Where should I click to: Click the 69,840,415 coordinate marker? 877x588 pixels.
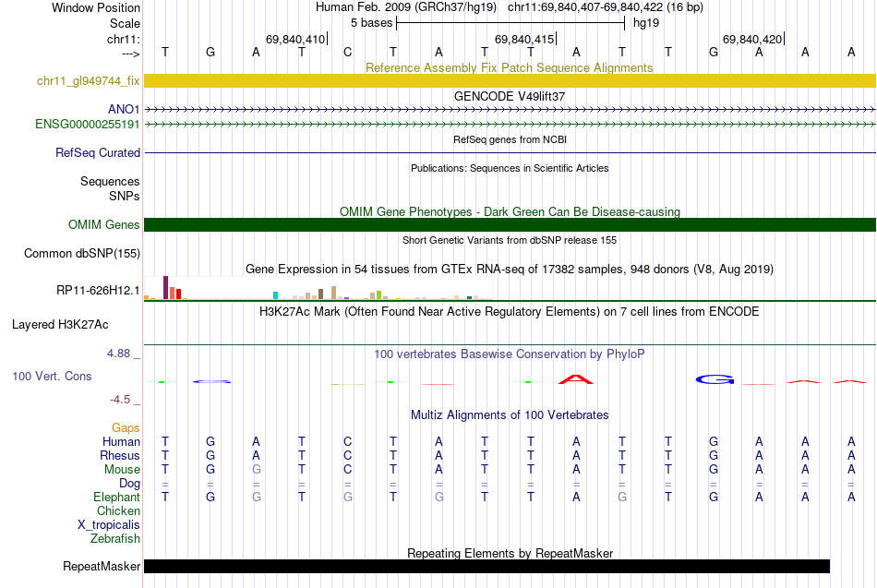click(x=524, y=39)
